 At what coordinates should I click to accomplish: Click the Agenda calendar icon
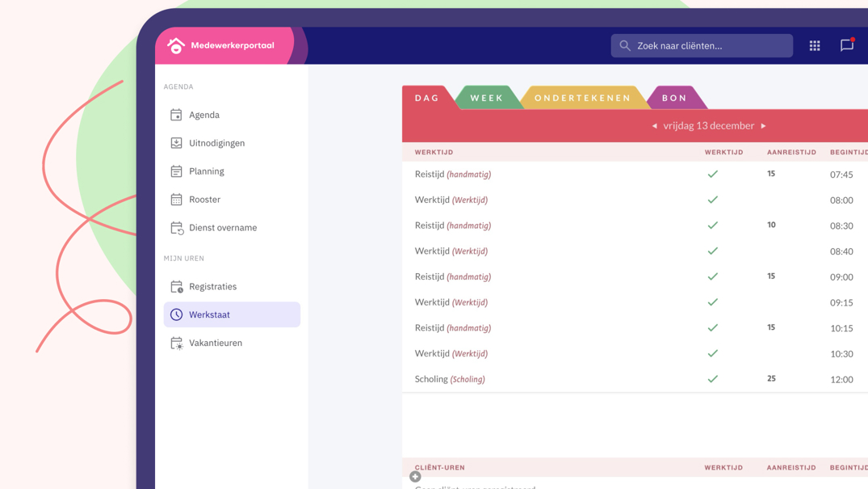pos(176,115)
